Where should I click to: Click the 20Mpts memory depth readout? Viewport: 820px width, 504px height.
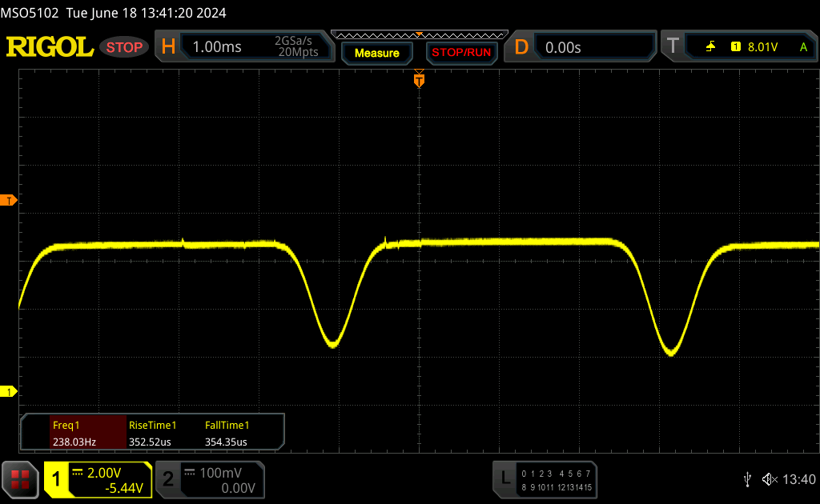click(x=298, y=52)
